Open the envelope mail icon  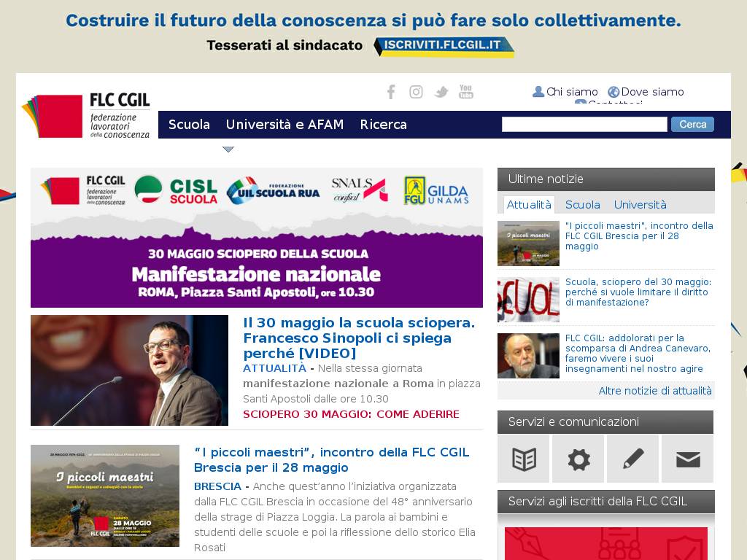tap(688, 459)
